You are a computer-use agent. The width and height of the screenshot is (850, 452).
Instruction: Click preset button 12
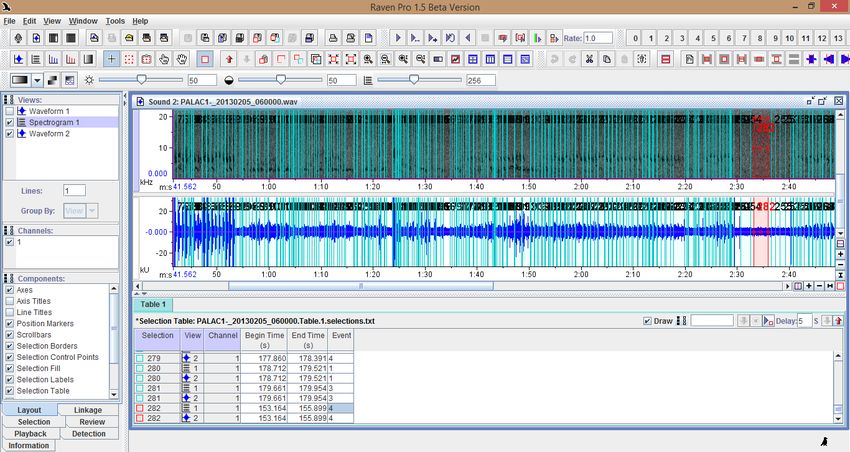[822, 38]
